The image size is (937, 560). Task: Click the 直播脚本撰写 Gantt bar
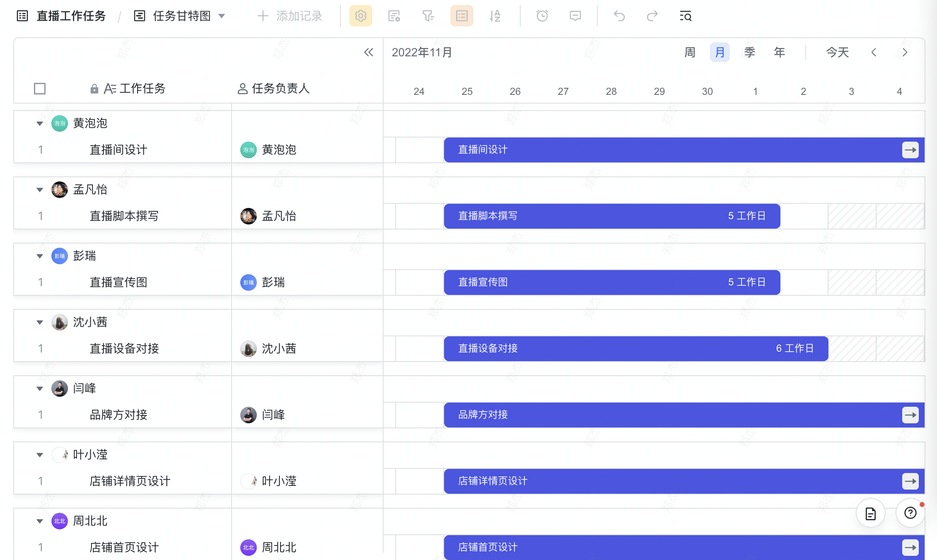pyautogui.click(x=611, y=216)
